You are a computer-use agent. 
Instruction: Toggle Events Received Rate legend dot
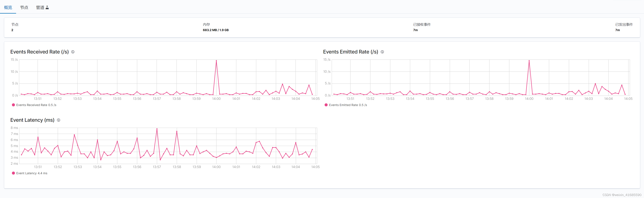[13, 105]
